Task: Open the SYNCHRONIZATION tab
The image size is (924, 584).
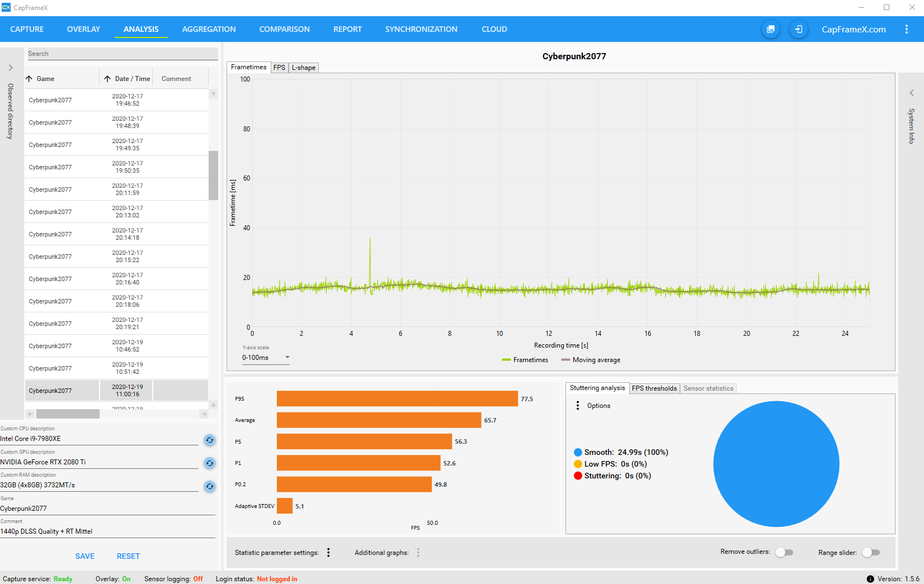Action: coord(421,29)
